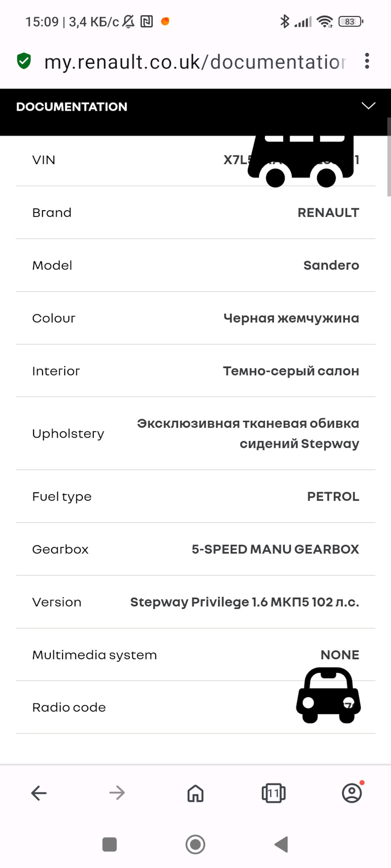Screen dimensions: 391x868
Task: Click the my.renault.co.uk address bar
Action: (195, 62)
